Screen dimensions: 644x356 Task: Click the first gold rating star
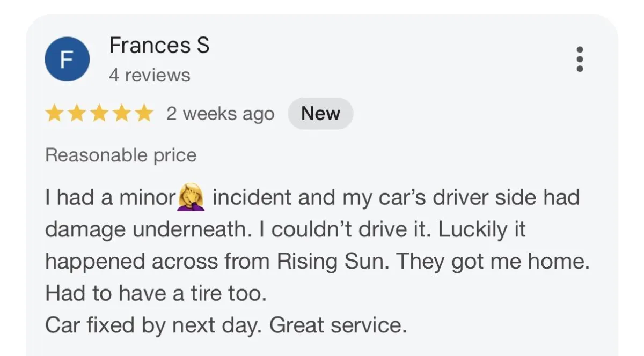pyautogui.click(x=54, y=114)
